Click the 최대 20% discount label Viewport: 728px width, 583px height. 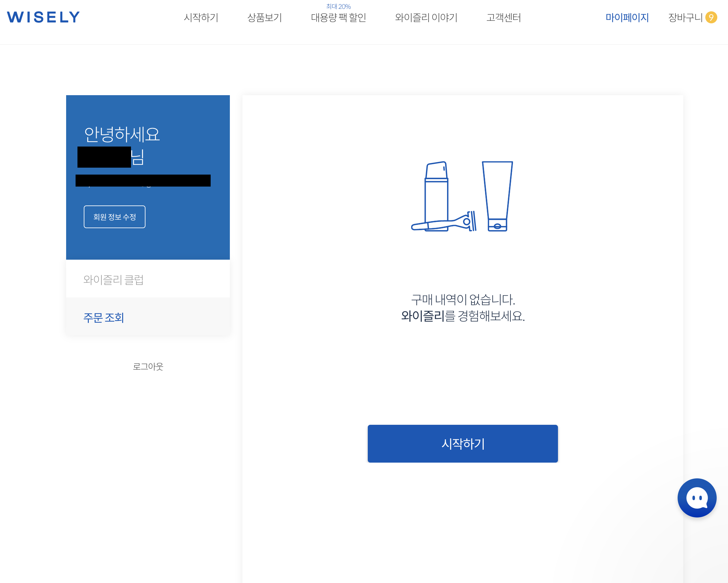point(338,6)
